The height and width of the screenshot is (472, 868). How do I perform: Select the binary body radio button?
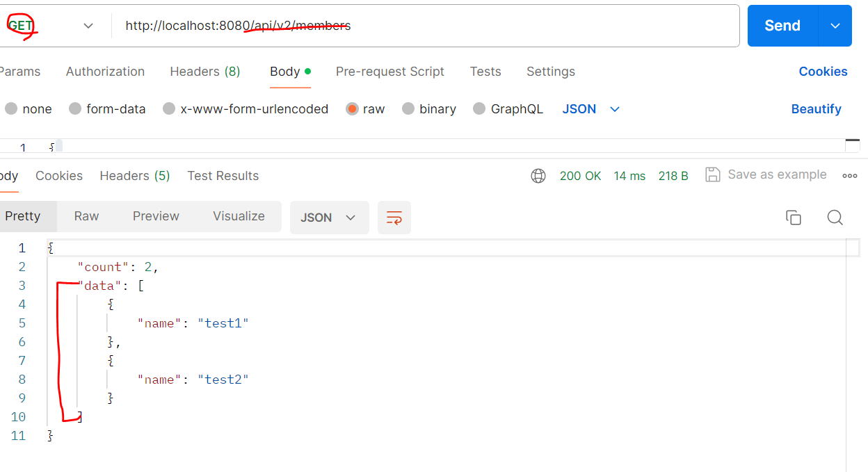tap(408, 109)
